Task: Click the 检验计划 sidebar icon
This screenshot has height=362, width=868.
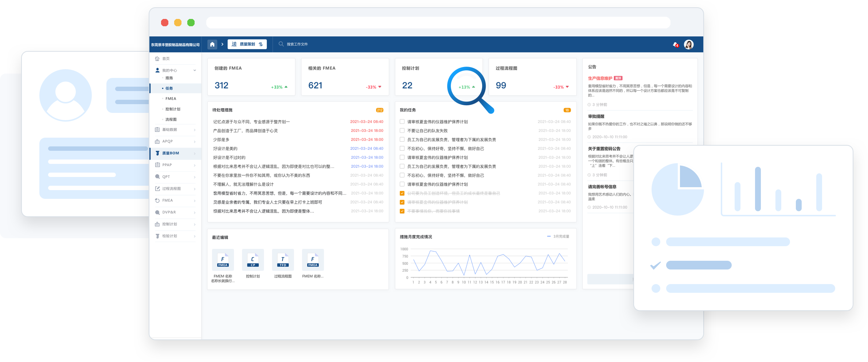Action: coord(157,236)
